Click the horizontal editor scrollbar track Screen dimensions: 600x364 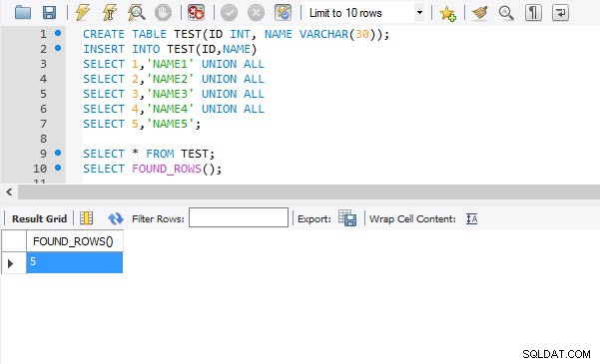click(x=308, y=191)
